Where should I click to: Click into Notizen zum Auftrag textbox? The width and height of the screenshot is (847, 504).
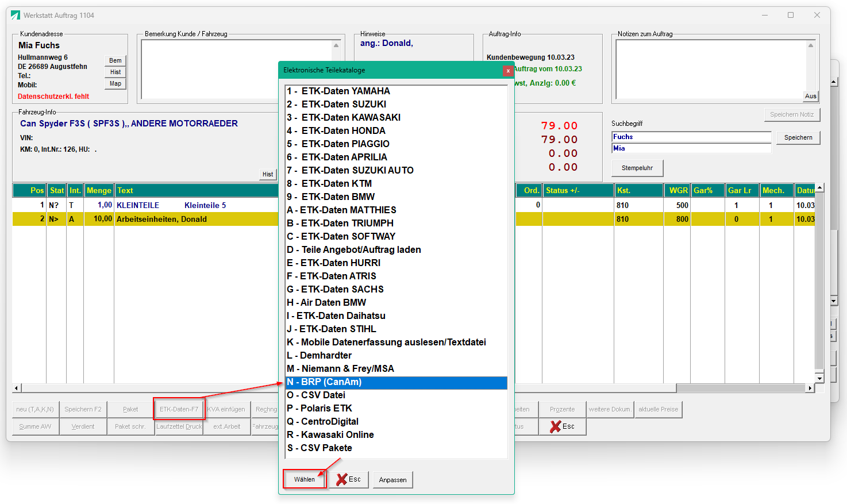tap(711, 70)
